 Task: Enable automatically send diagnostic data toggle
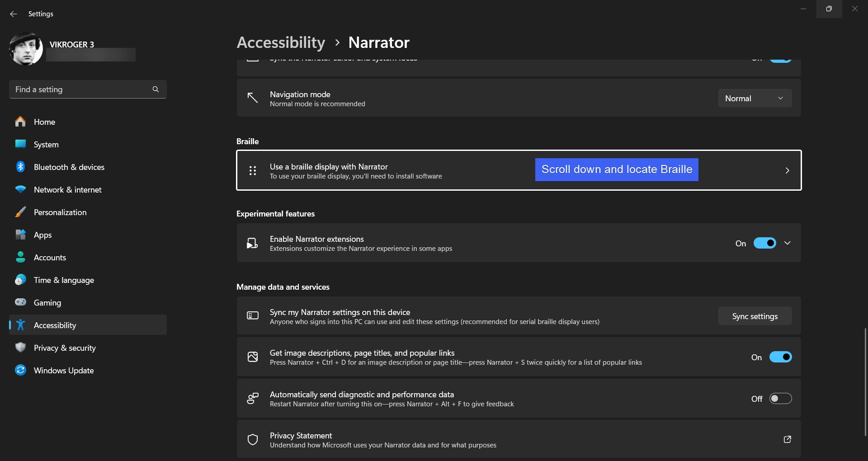coord(781,399)
